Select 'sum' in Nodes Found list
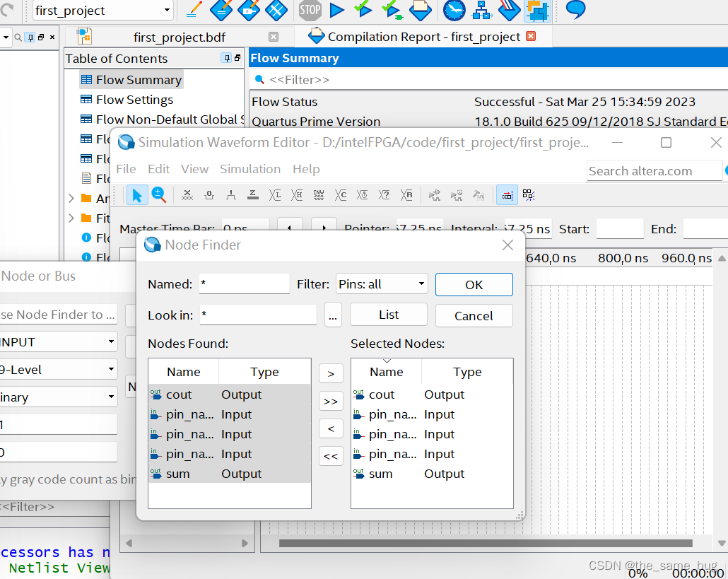 (230, 474)
